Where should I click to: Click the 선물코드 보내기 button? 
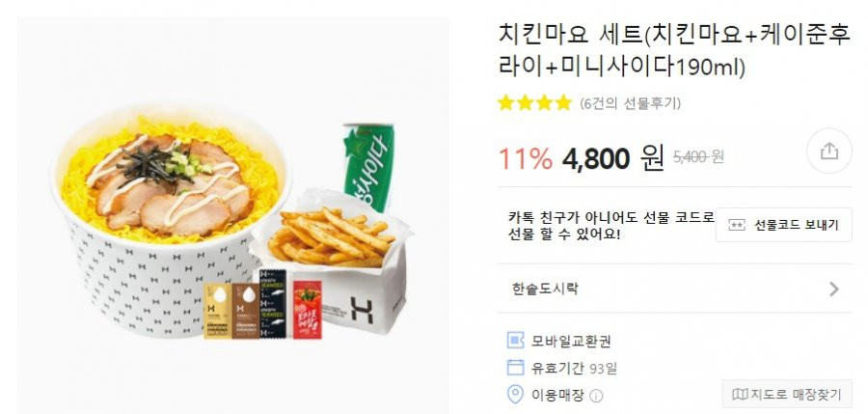click(x=784, y=225)
